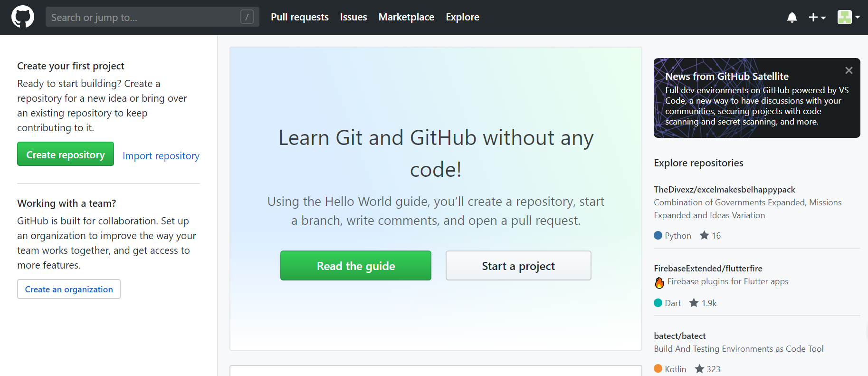This screenshot has height=376, width=868.
Task: Click the 'News from GitHub Satellite' heading
Action: click(x=727, y=77)
